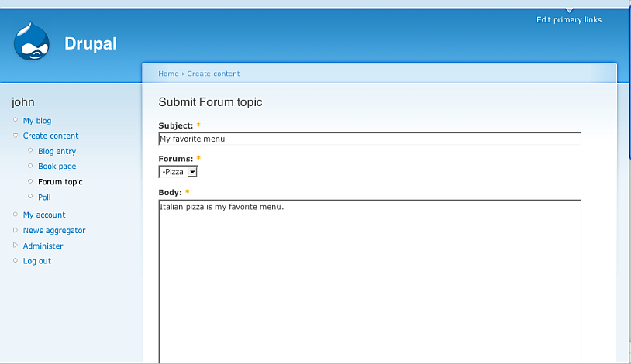
Task: Click into the Subject text field
Action: click(x=369, y=139)
